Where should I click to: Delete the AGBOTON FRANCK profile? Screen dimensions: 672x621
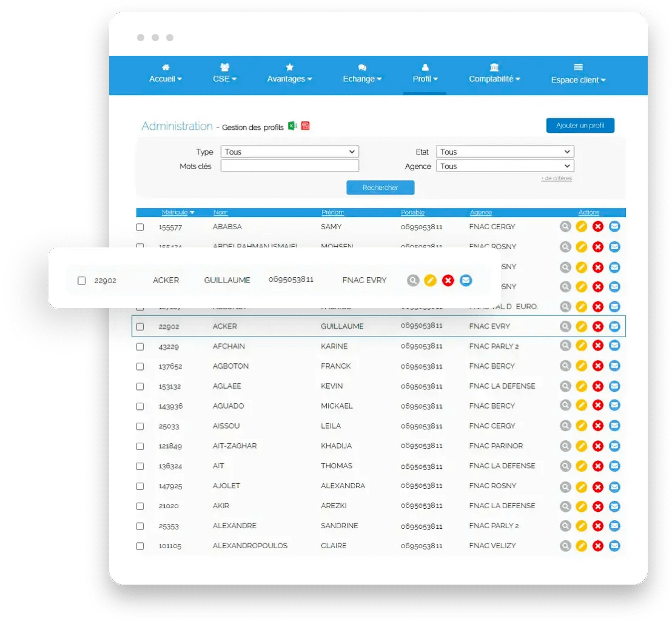[598, 366]
